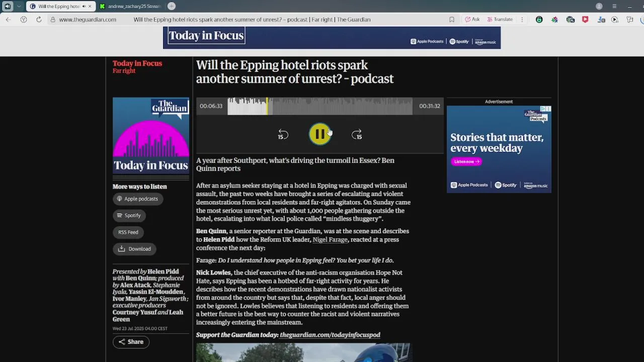Click the colorful star extension icon
This screenshot has width=644, height=362.
554,20
